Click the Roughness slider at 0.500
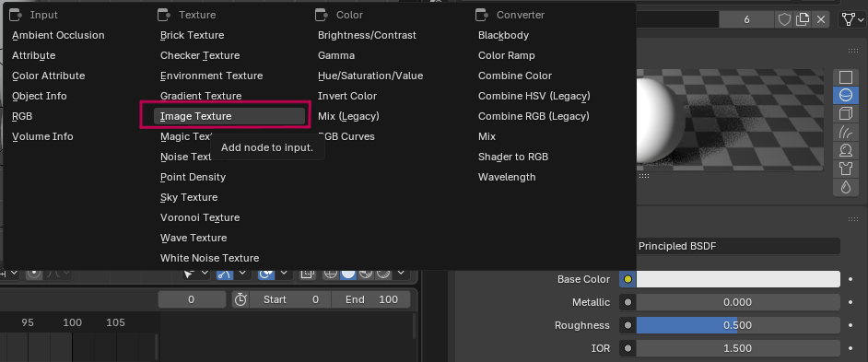This screenshot has height=362, width=868. coord(738,325)
